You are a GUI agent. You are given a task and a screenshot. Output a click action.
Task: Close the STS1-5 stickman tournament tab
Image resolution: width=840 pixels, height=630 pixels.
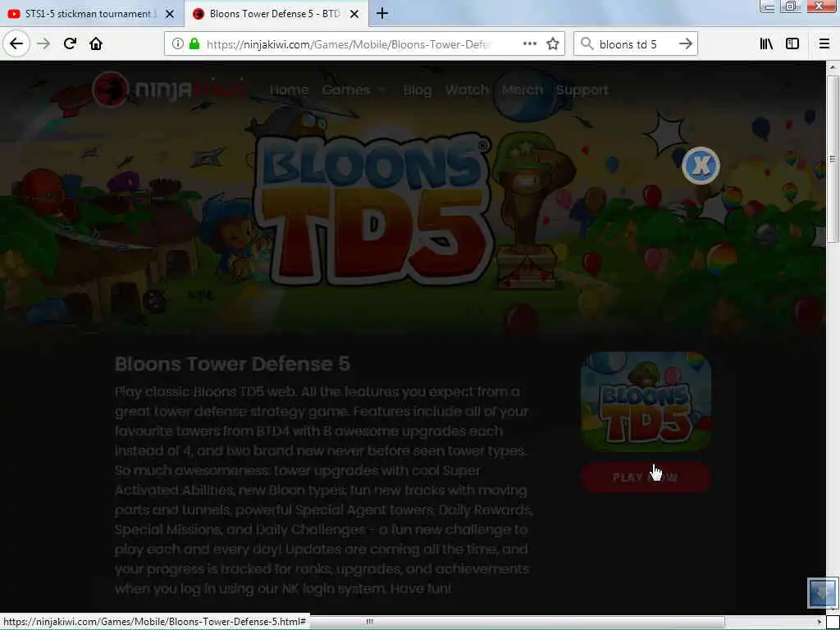click(170, 14)
